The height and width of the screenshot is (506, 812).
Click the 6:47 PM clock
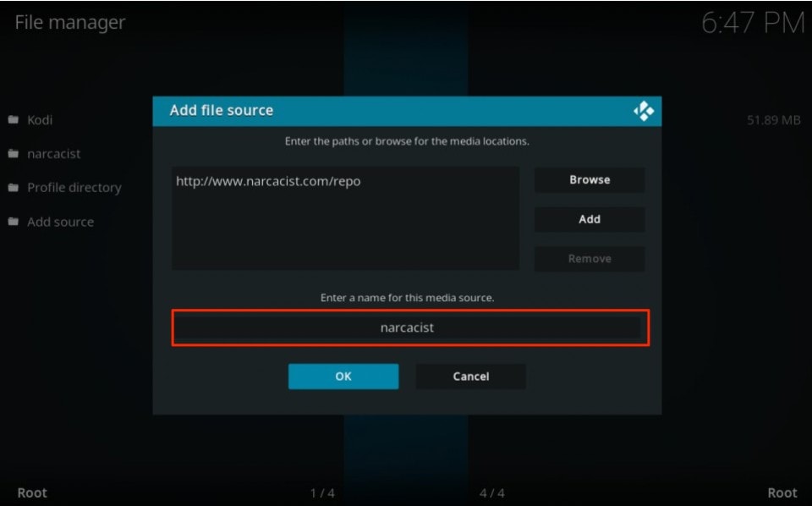[x=753, y=23]
